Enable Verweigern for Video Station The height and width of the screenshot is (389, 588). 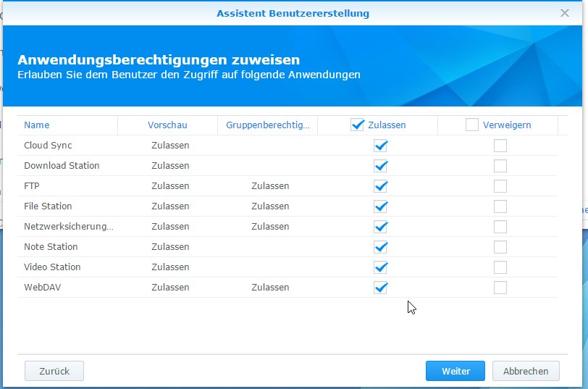(x=500, y=267)
